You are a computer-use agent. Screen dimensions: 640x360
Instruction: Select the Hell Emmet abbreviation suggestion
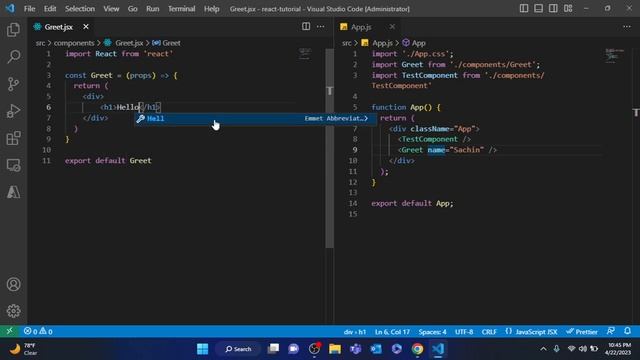pos(255,118)
